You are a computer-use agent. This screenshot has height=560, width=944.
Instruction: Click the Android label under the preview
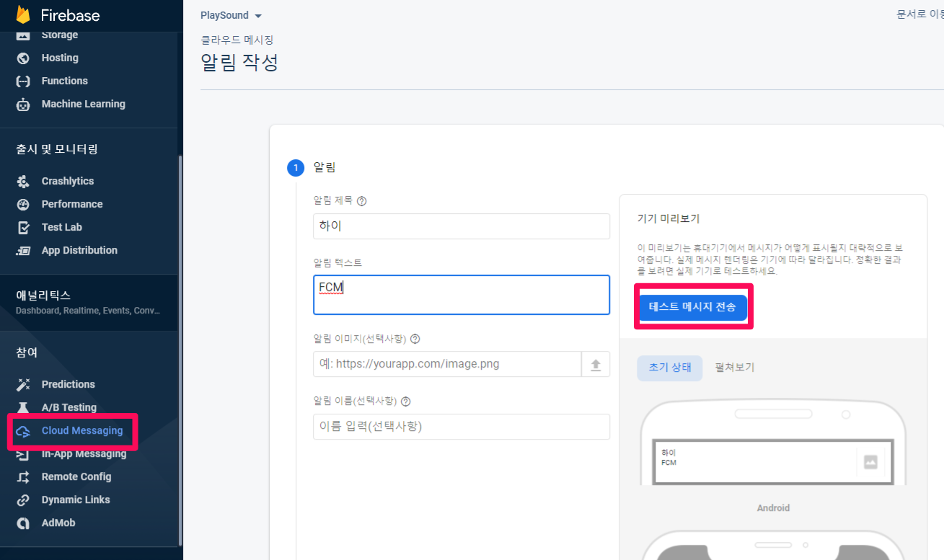[773, 508]
